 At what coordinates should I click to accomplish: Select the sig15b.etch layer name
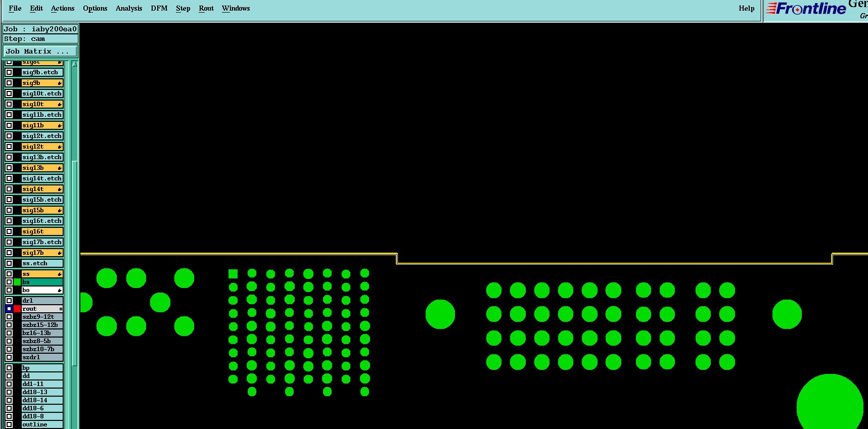click(42, 200)
